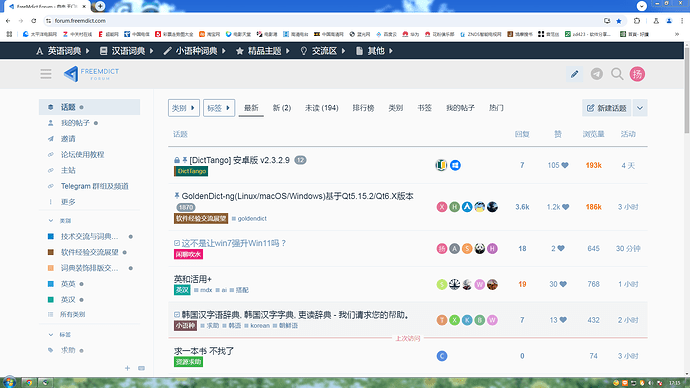Open the user avatar menu

[637, 74]
